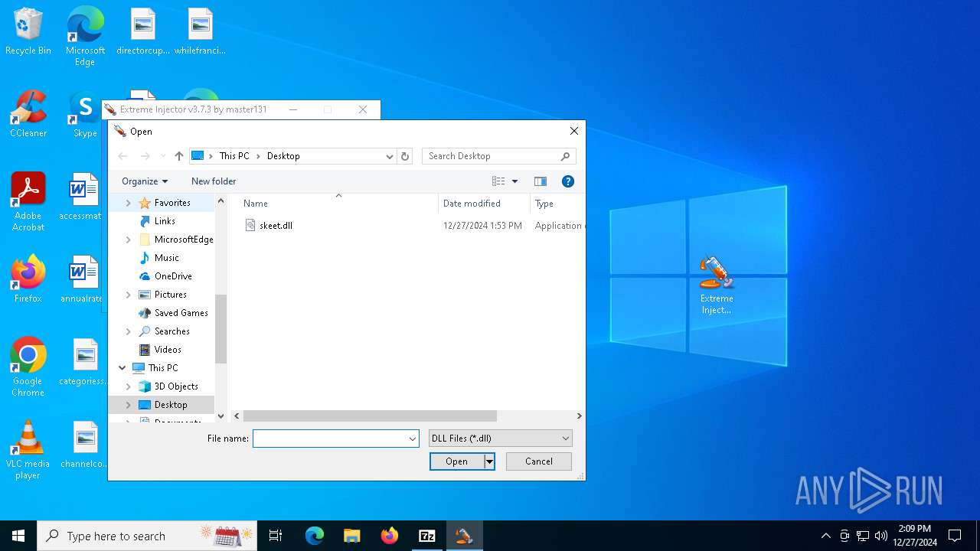Collapse the This PC tree node
This screenshot has width=980, height=551.
122,368
